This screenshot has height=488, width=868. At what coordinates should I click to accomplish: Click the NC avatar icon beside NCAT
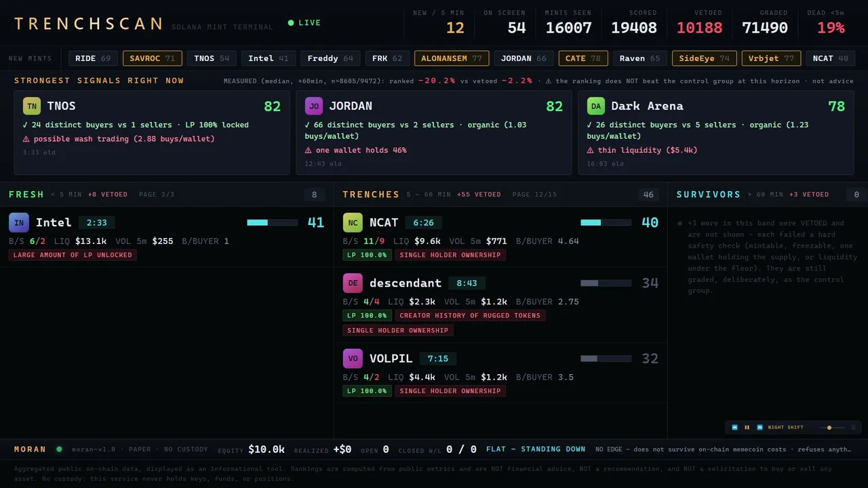pos(353,222)
